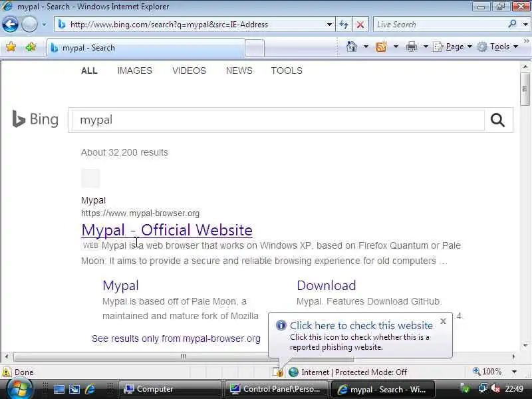Viewport: 532px width, 399px height.
Task: Click the Bing search magnifier button
Action: (497, 120)
